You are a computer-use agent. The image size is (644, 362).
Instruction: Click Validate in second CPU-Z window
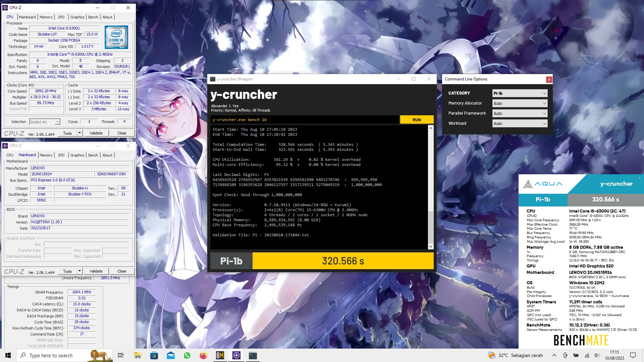[96, 271]
